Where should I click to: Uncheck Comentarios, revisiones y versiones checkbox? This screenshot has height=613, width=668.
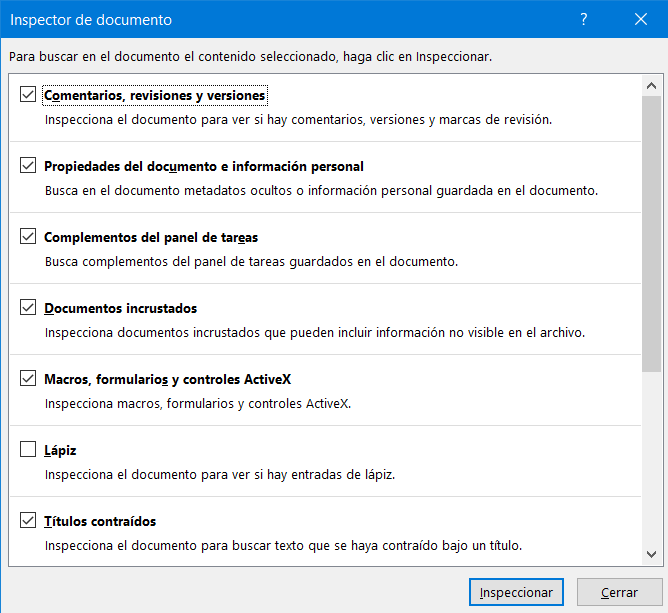point(28,94)
